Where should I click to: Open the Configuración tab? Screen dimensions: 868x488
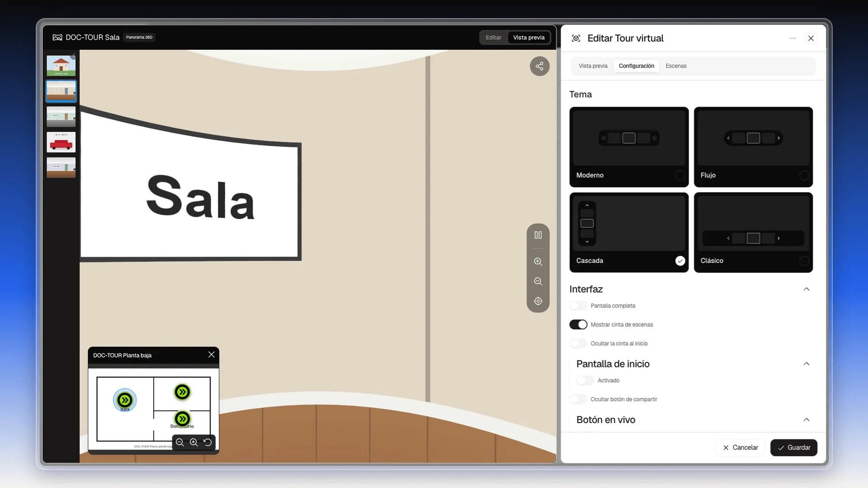(x=637, y=66)
